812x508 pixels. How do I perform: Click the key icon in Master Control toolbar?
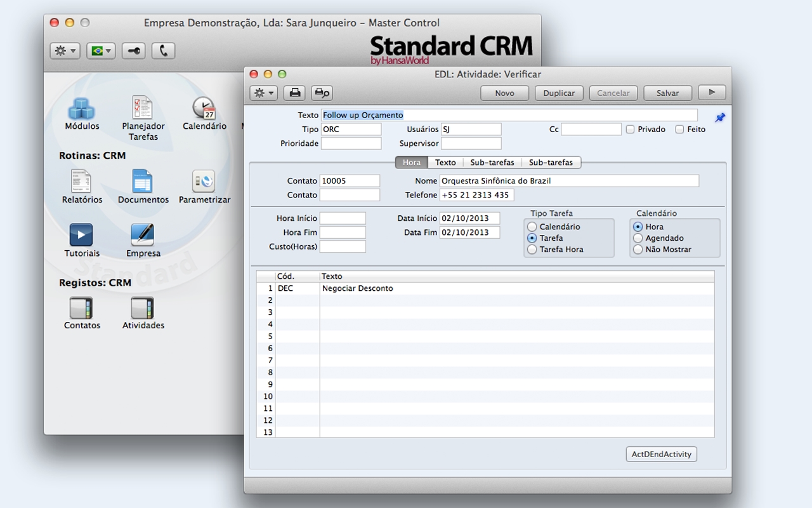pyautogui.click(x=134, y=51)
